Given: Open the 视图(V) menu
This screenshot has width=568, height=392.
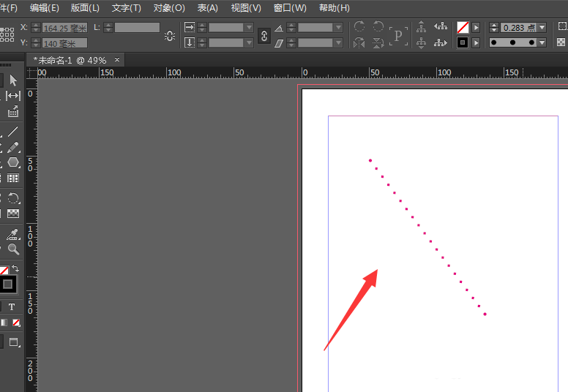Looking at the screenshot, I should pyautogui.click(x=246, y=8).
